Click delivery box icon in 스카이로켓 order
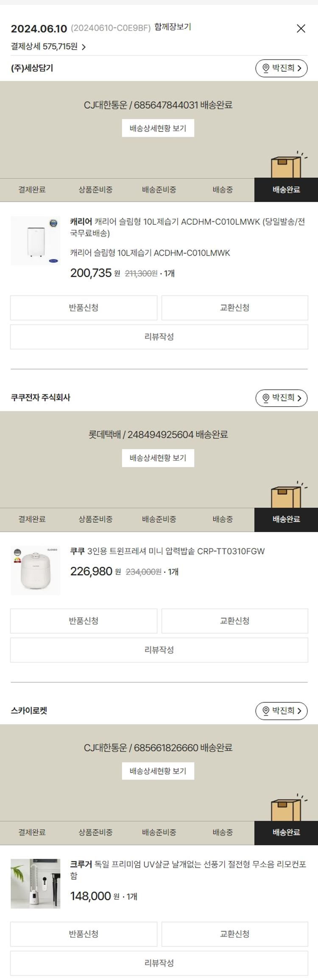 coord(286,809)
